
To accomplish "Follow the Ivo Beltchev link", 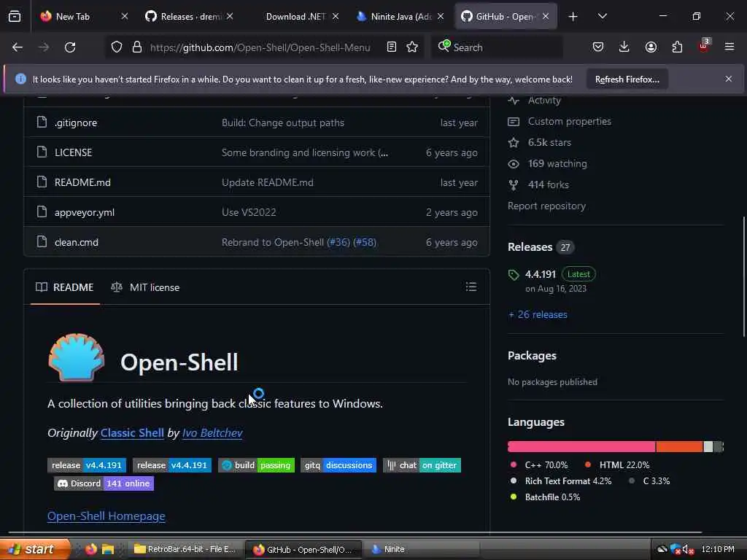I will coord(212,433).
